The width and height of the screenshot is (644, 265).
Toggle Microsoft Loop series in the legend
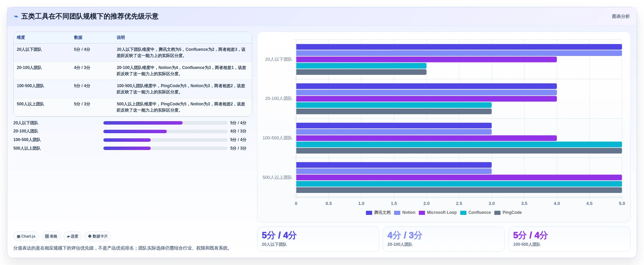tap(438, 212)
